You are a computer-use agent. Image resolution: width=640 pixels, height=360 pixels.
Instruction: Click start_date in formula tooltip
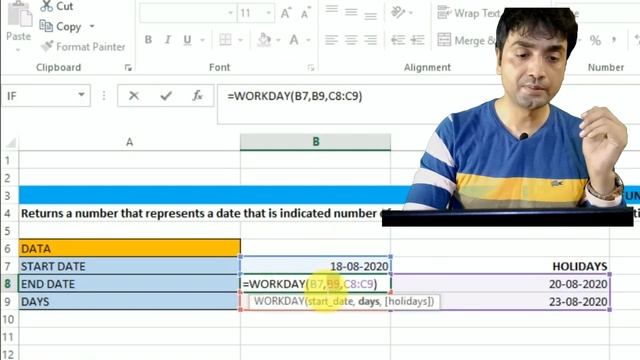click(331, 302)
